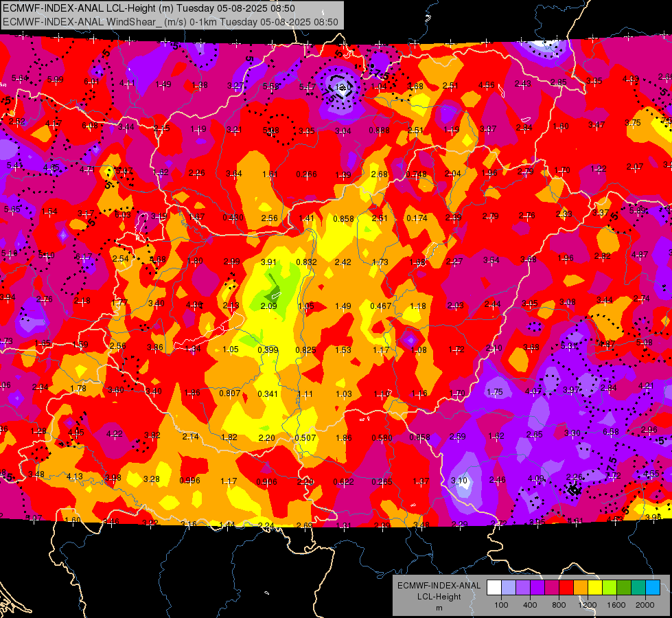Click the legend tick label 1200
Image resolution: width=672 pixels, height=618 pixels.
click(588, 605)
